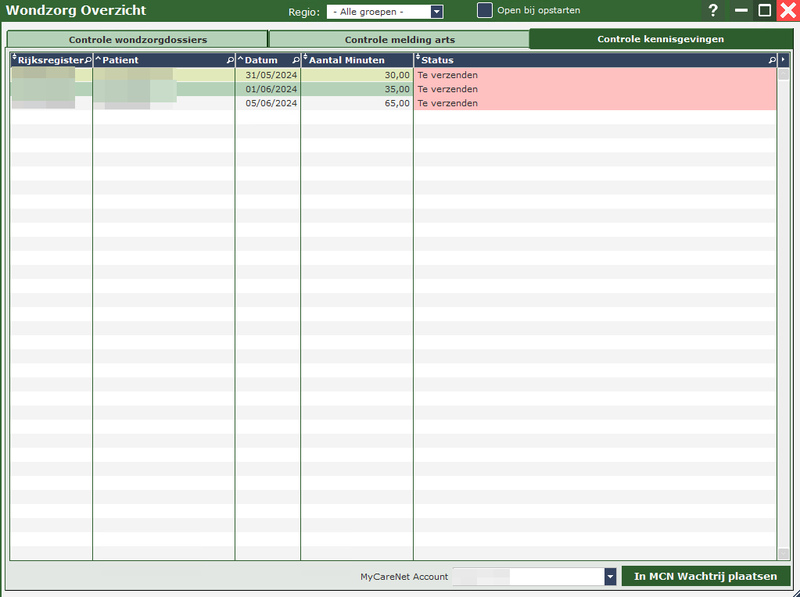Click arrow icon at right end of header

tap(783, 60)
